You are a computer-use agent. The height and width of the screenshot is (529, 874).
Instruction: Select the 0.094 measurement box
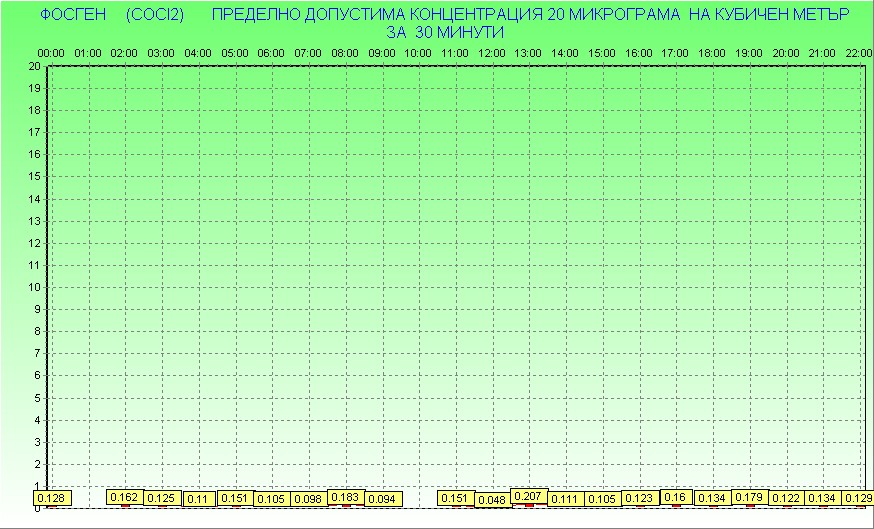tap(382, 499)
